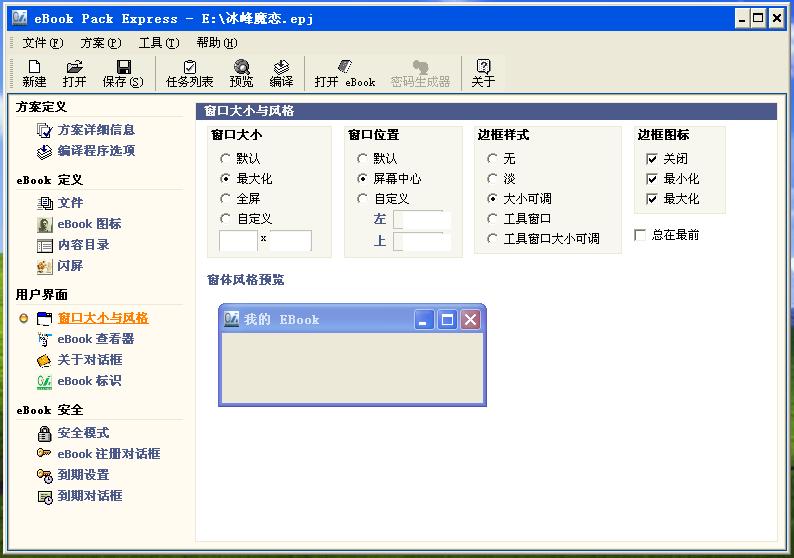
Task: Click the preview window's close button
Action: tap(470, 320)
